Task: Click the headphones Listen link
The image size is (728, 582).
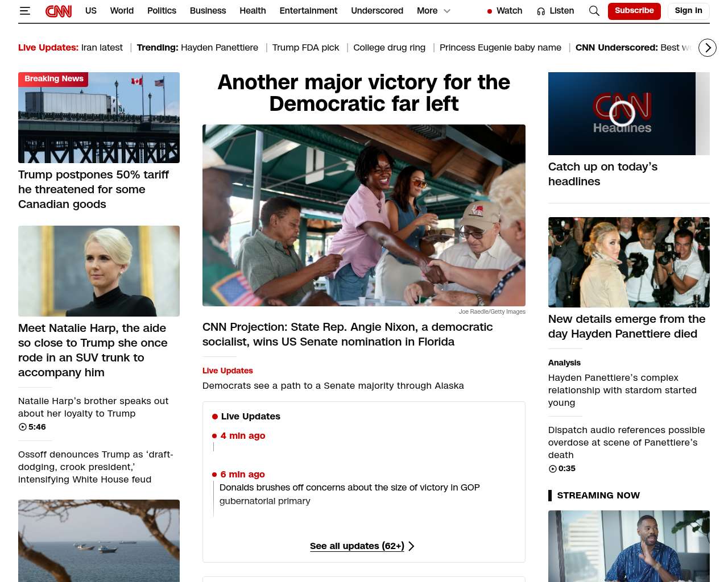Action: (x=556, y=11)
